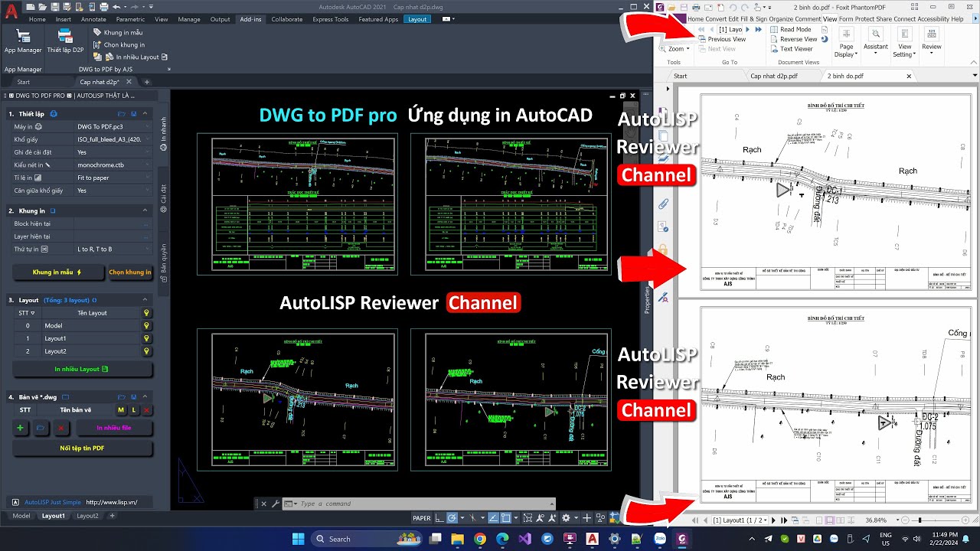Screen dimensions: 980x551
Task: Open Start file tab in AutoCAD
Action: [x=23, y=82]
